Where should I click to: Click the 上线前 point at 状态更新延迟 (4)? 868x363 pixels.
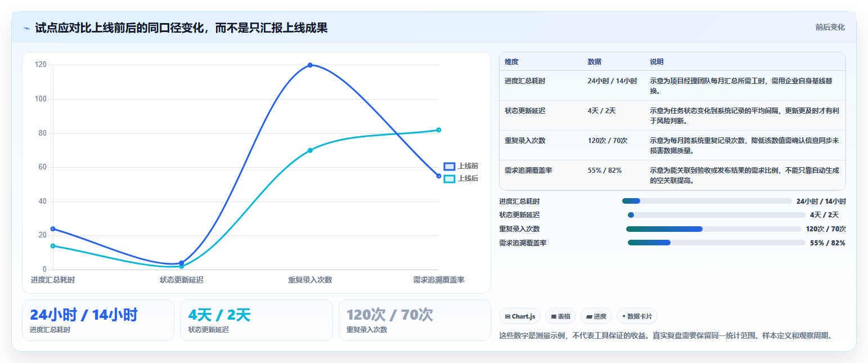tap(181, 263)
